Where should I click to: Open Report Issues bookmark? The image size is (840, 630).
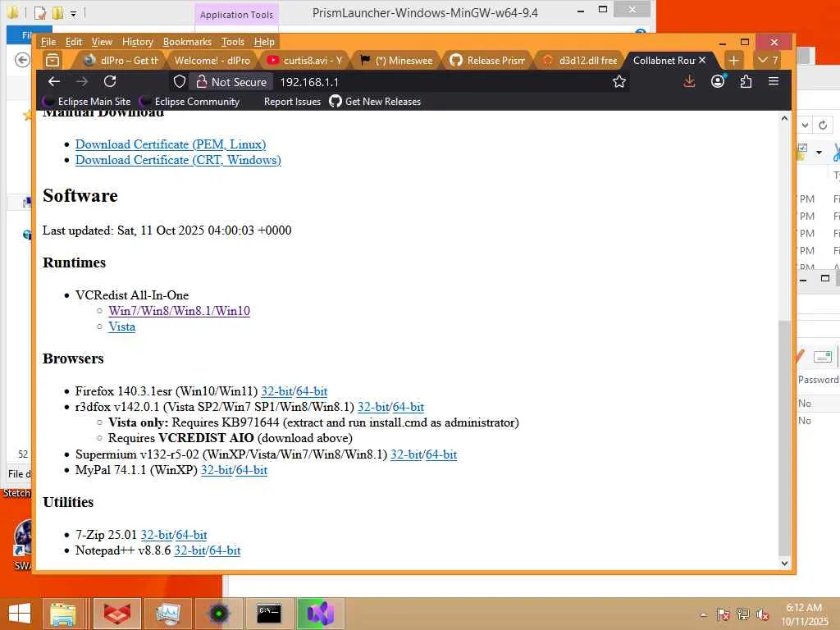(x=292, y=101)
